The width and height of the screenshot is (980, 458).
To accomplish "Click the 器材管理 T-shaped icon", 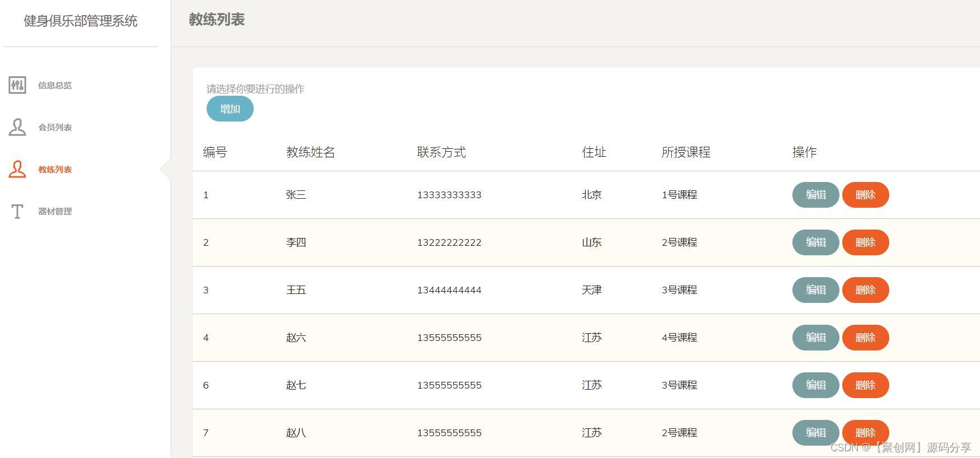I will (x=17, y=211).
